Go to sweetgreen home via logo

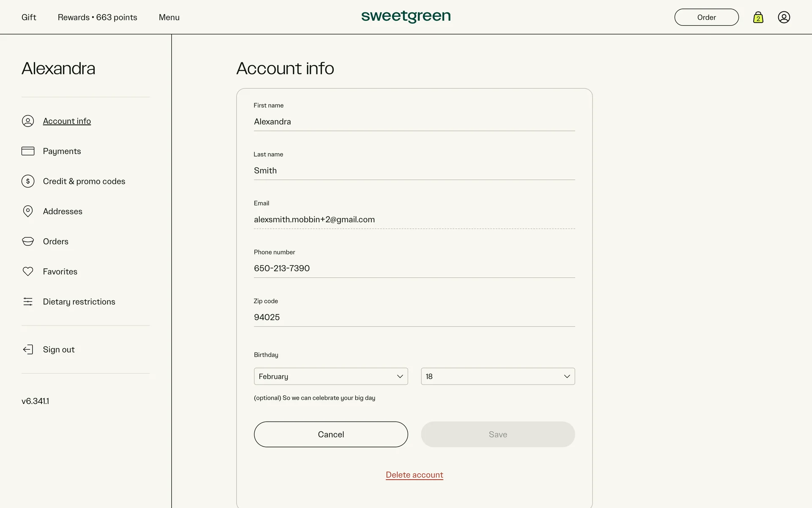406,17
